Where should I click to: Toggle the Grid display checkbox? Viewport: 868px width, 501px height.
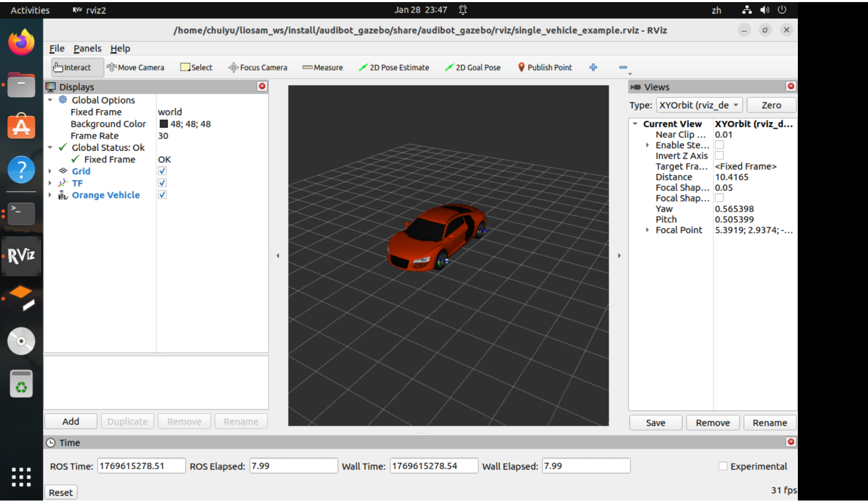162,171
